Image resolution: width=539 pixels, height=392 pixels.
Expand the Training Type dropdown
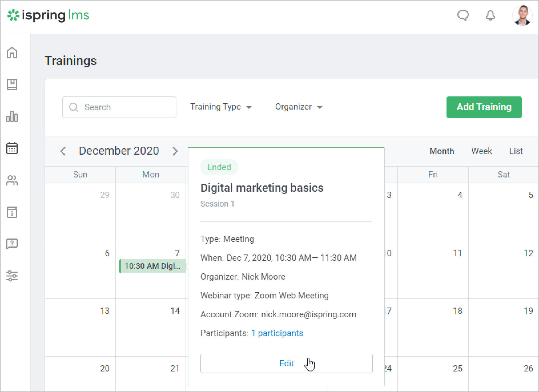coord(221,107)
